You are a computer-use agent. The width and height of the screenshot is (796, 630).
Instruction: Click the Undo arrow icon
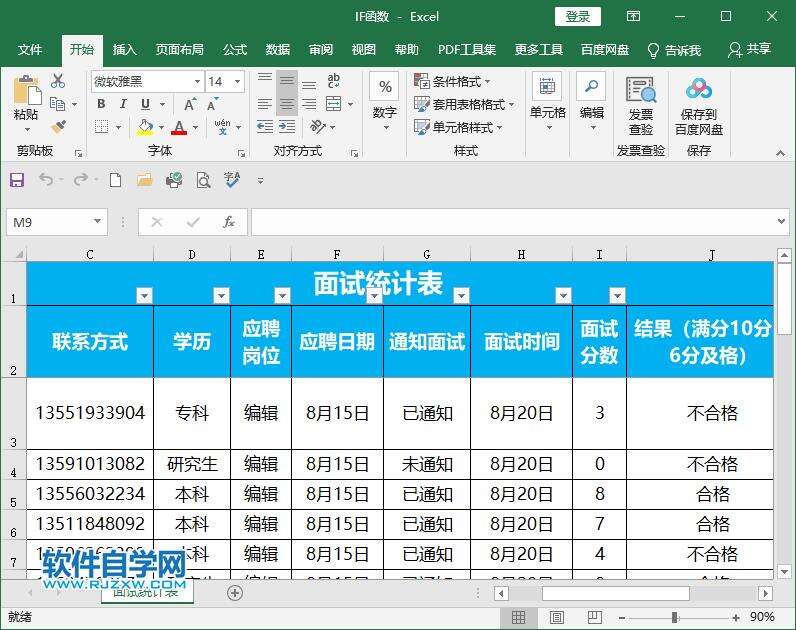tap(46, 179)
